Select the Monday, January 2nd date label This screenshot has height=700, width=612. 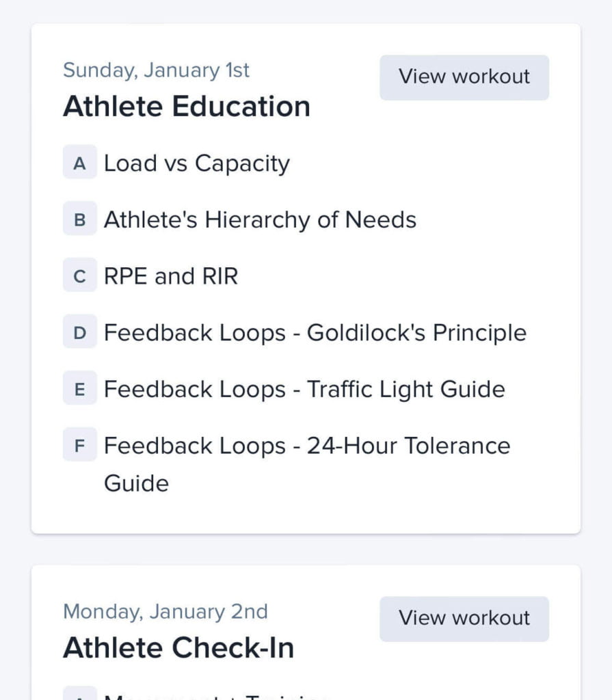tap(165, 611)
